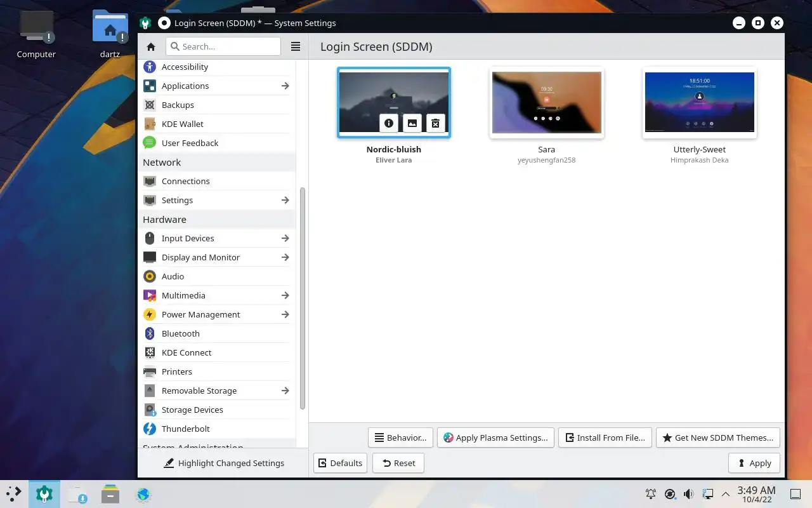Click the Behavior... button
Image resolution: width=812 pixels, height=508 pixels.
click(x=400, y=438)
